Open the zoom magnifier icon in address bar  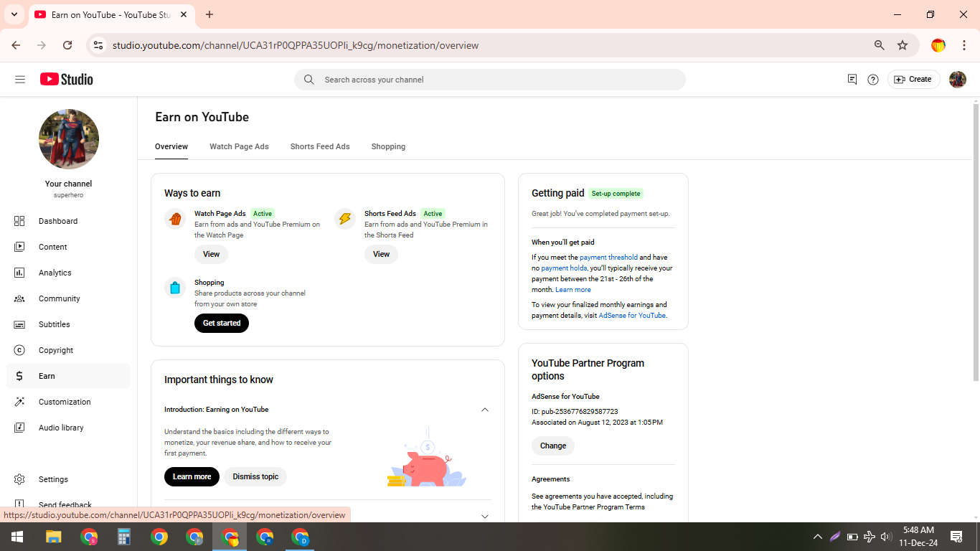[x=880, y=45]
